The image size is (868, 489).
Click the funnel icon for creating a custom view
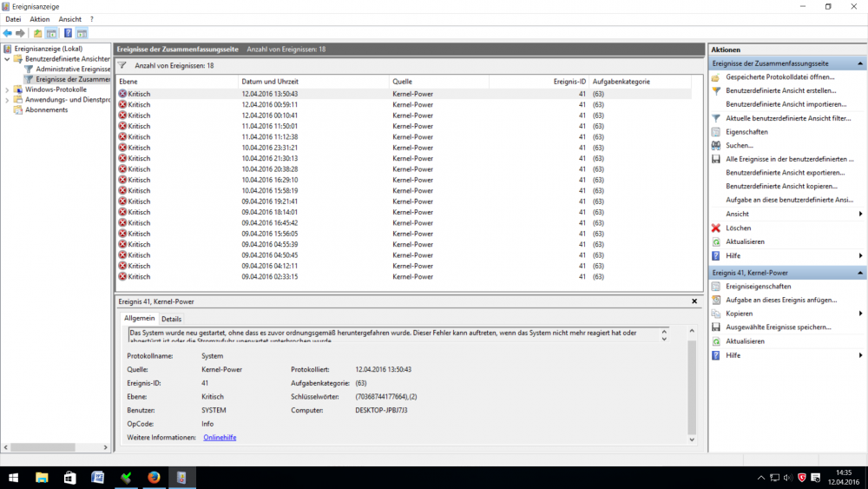716,90
